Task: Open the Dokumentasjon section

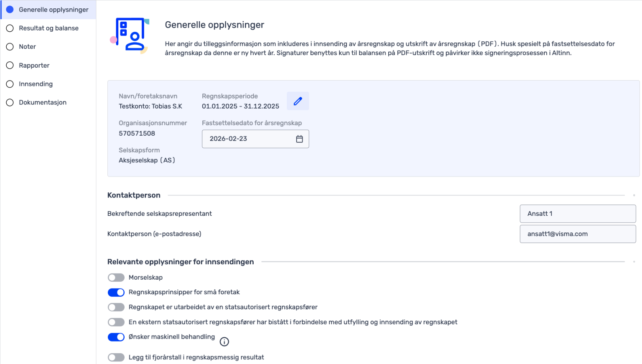Action: point(42,102)
